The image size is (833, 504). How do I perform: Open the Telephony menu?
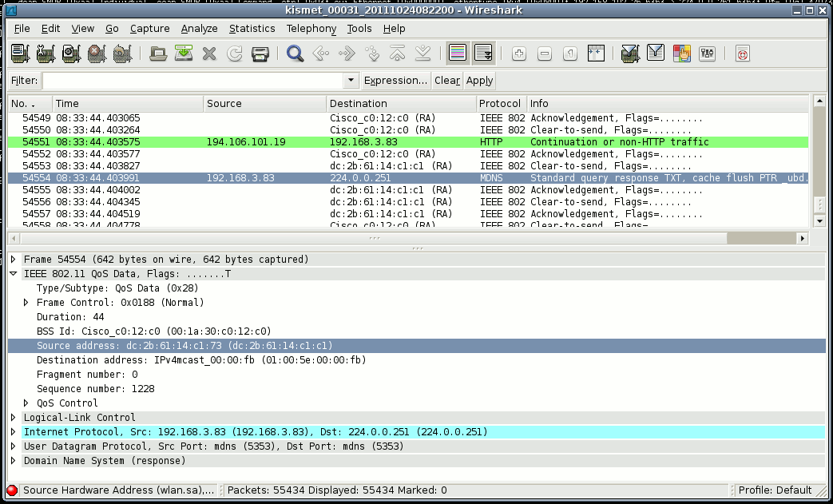311,29
